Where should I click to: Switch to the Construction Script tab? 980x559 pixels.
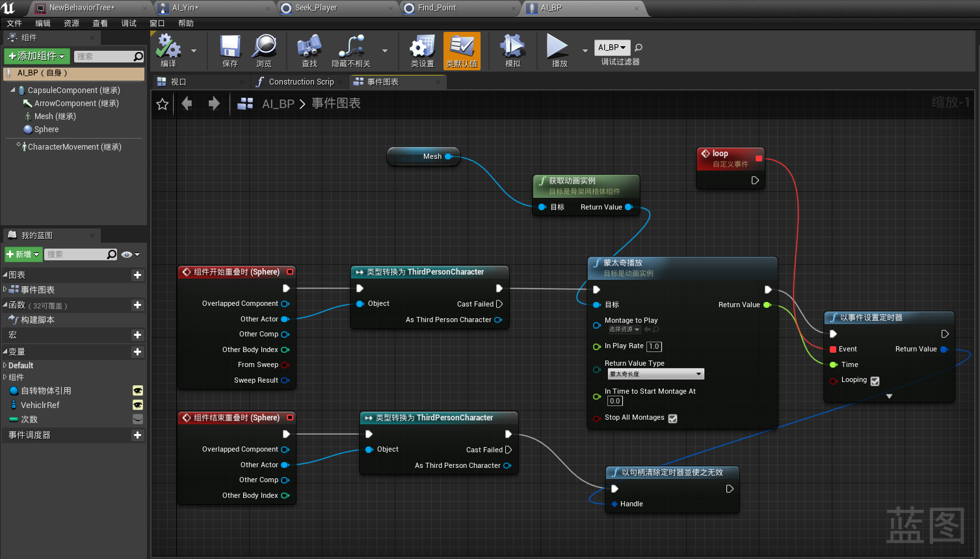(300, 82)
